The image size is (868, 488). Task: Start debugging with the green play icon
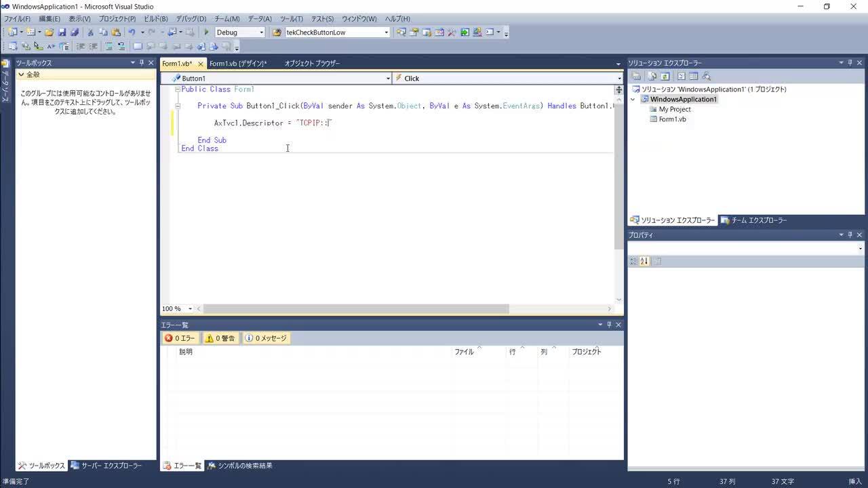click(207, 32)
